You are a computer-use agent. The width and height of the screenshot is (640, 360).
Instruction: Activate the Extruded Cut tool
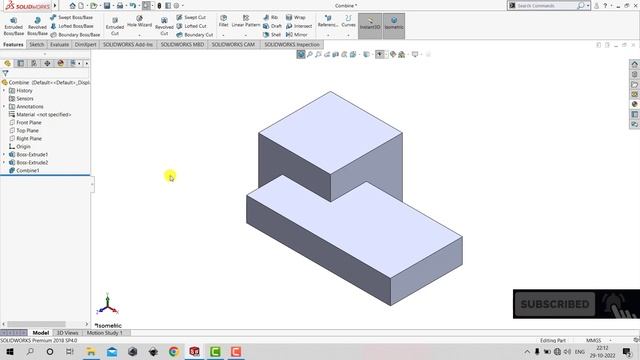(x=115, y=26)
